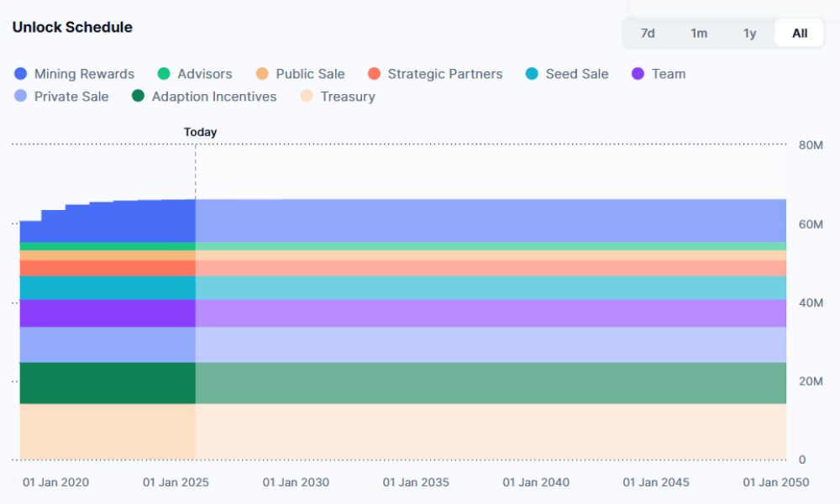Switch to the 1m time range
Screen dimensions: 840x504
pyautogui.click(x=699, y=34)
